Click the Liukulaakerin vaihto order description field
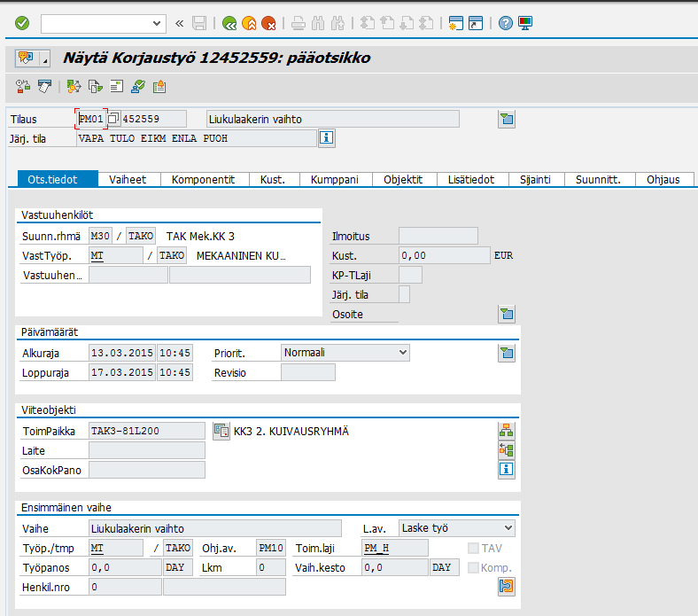This screenshot has width=698, height=616. click(x=333, y=119)
